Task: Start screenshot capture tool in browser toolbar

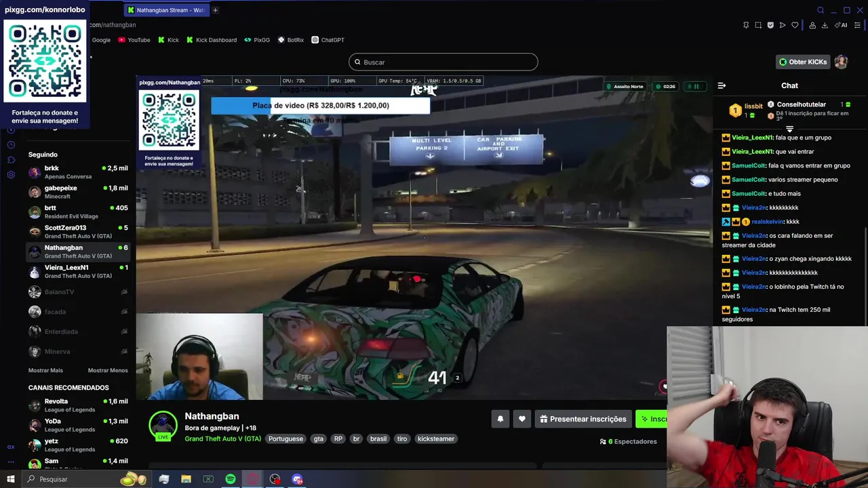Action: point(758,25)
